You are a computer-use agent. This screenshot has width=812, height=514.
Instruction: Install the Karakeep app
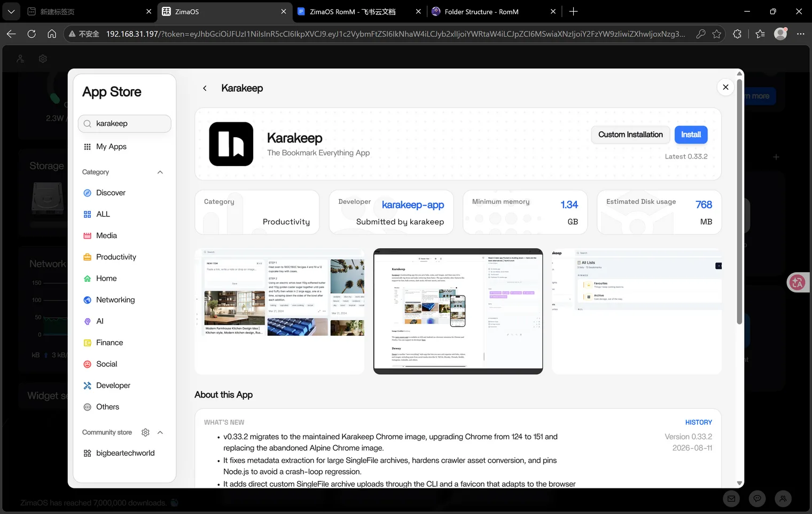click(691, 135)
